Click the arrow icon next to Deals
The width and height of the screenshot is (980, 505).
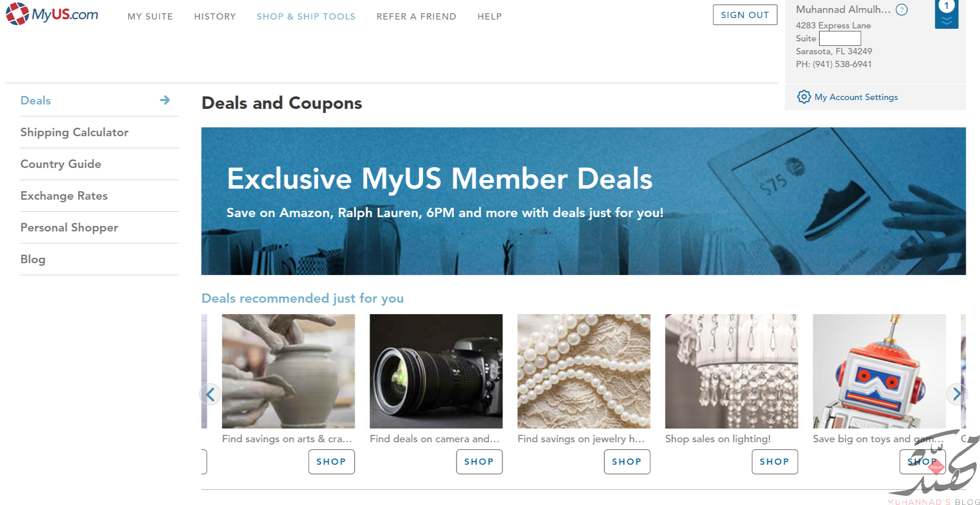[x=165, y=100]
